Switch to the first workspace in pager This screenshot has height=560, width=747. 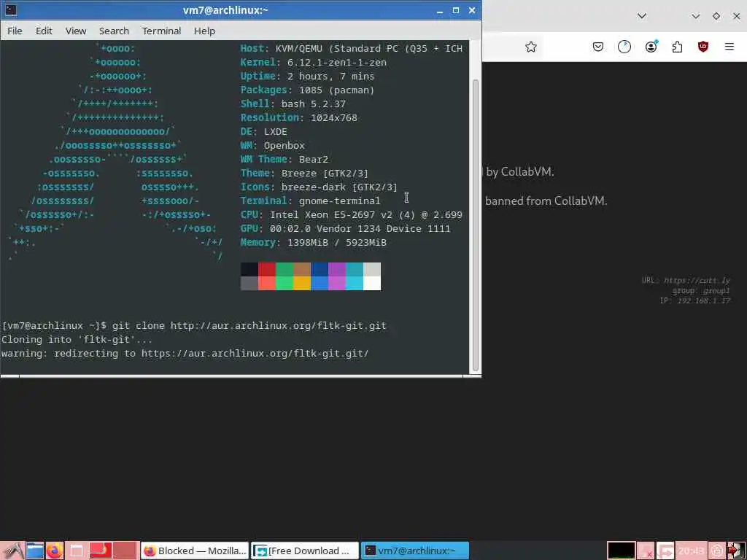tap(101, 551)
